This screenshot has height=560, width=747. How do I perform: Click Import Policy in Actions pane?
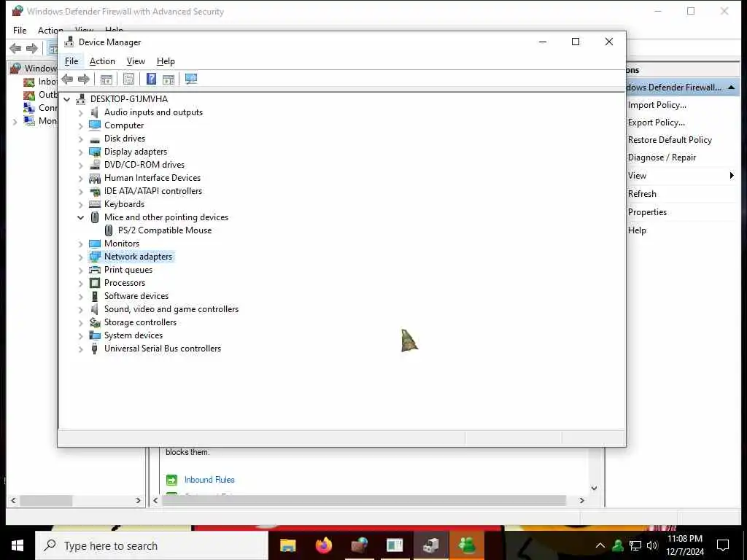point(657,105)
